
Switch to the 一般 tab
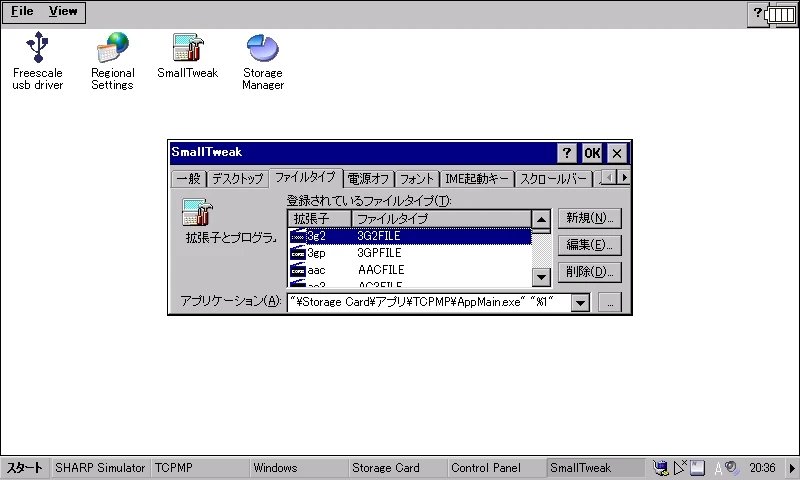189,179
